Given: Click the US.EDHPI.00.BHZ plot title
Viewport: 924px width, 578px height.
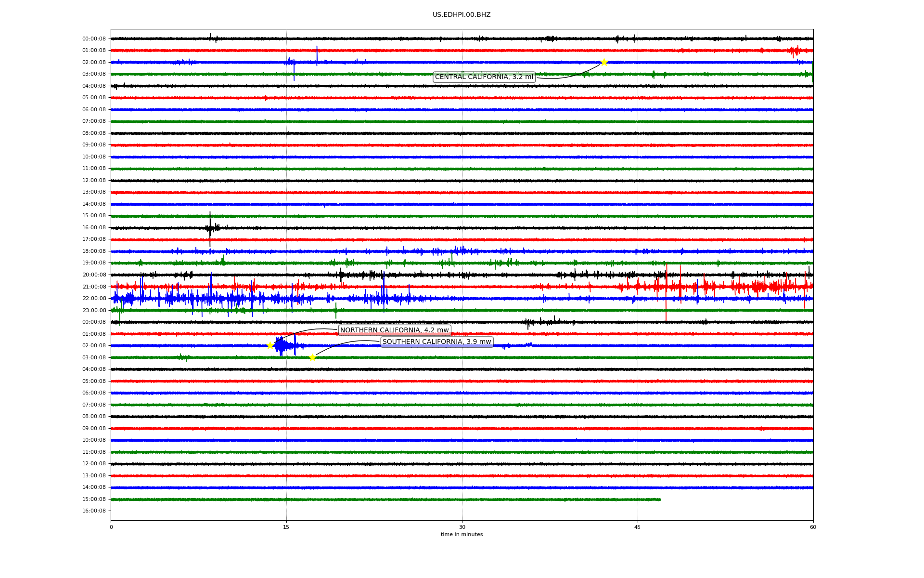Looking at the screenshot, I should [x=461, y=15].
